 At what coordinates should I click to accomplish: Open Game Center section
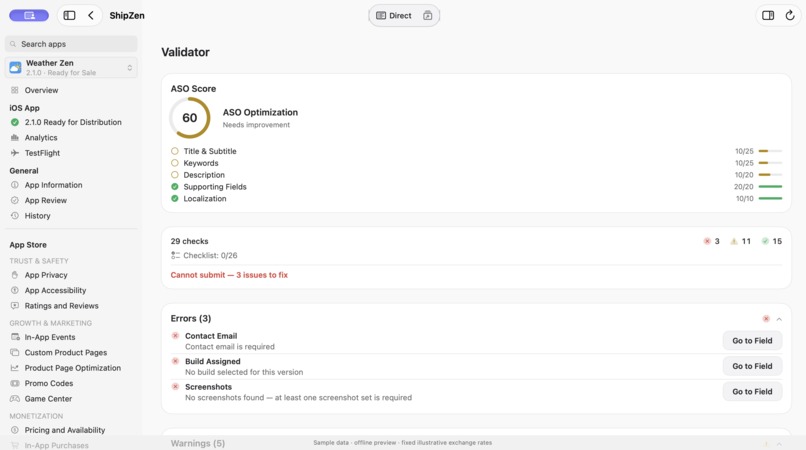coord(48,399)
